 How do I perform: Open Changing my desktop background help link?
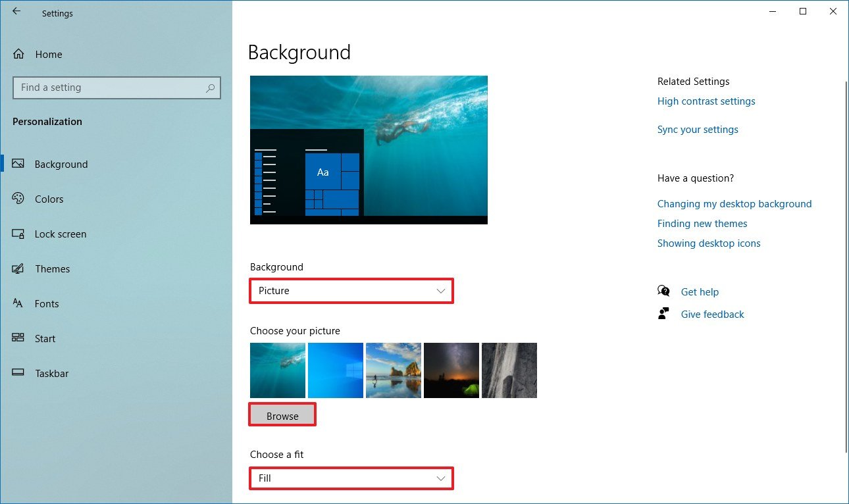click(734, 204)
